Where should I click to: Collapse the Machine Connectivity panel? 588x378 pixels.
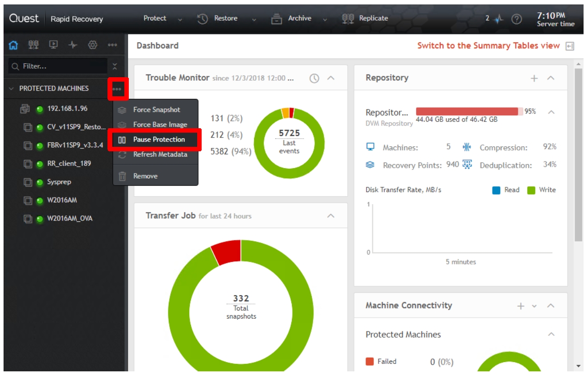551,306
